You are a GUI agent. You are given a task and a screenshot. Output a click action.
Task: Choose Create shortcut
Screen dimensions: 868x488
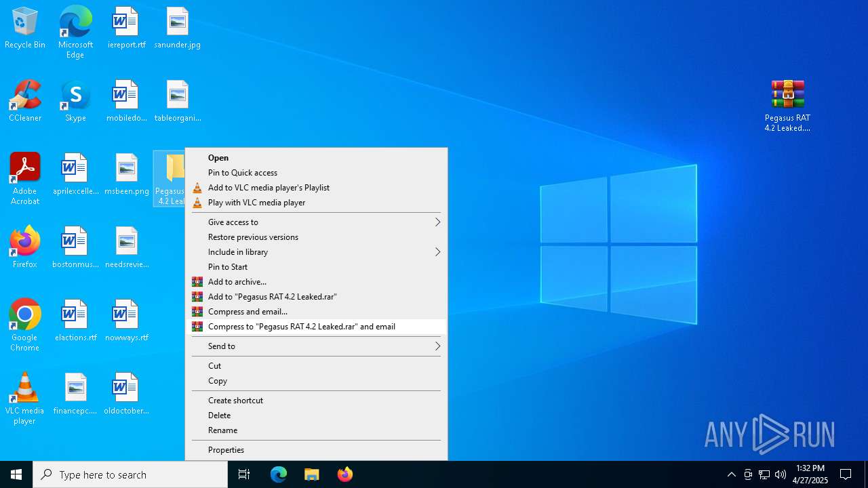tap(316, 401)
